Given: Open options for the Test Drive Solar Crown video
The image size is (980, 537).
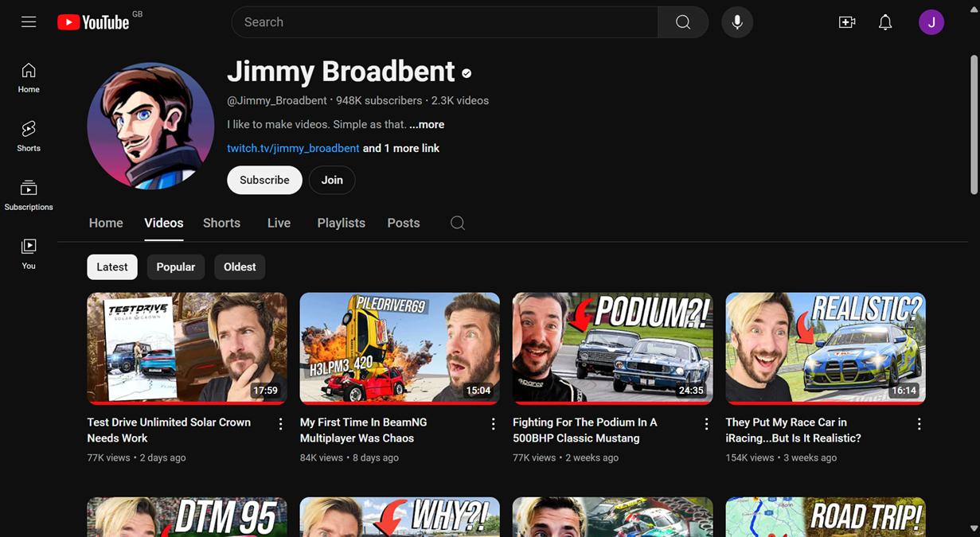Looking at the screenshot, I should [280, 424].
